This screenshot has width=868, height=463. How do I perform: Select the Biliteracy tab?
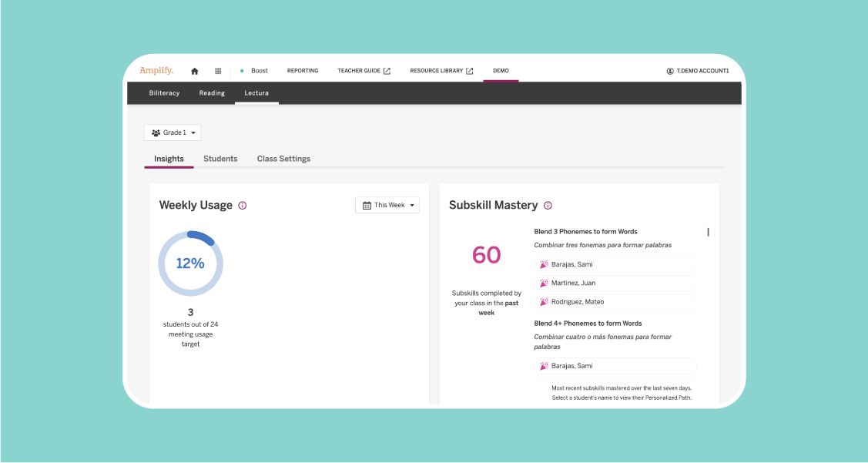[164, 93]
